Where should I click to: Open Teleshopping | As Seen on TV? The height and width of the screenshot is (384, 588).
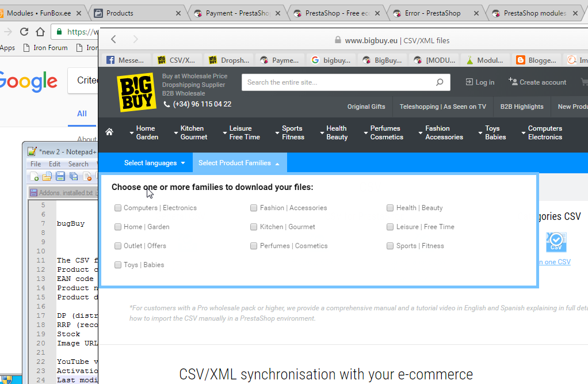(x=443, y=107)
